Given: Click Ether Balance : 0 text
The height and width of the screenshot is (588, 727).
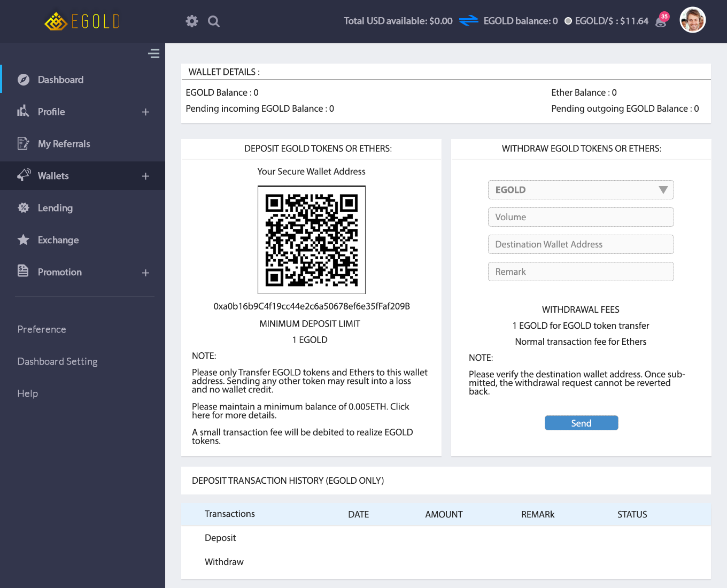Looking at the screenshot, I should coord(584,92).
